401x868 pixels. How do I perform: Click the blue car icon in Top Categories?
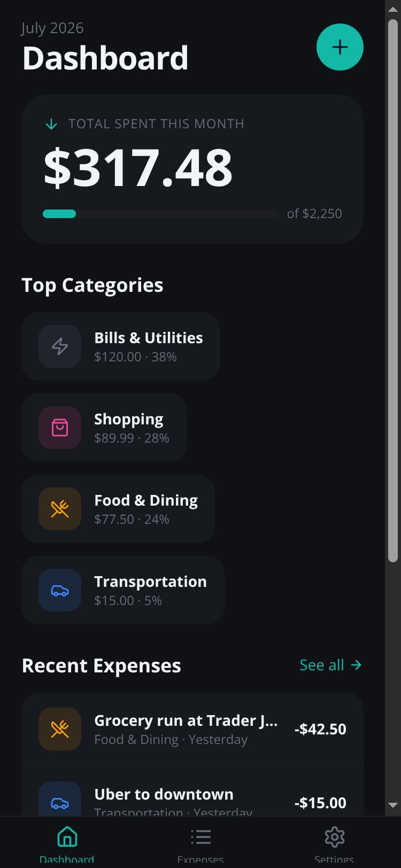60,590
